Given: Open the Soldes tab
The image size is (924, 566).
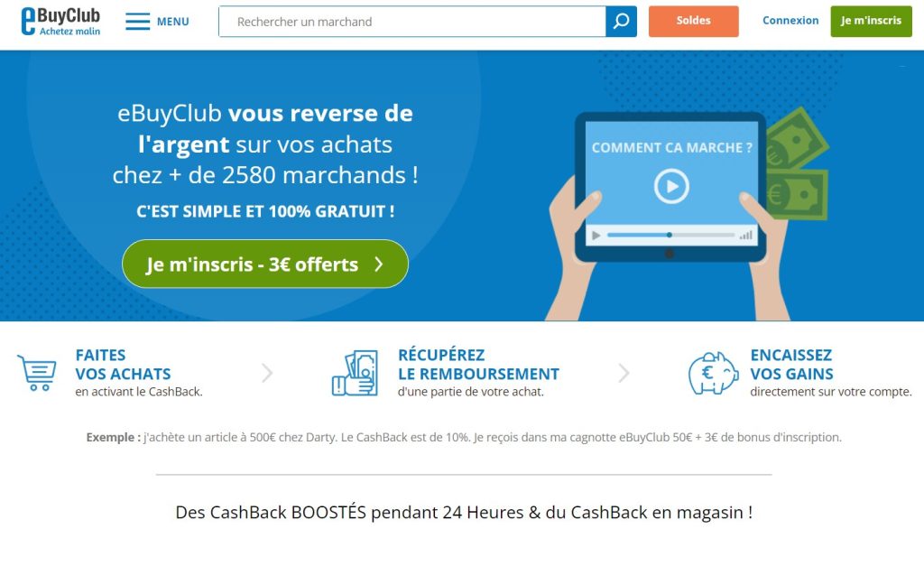Looking at the screenshot, I should pos(694,22).
